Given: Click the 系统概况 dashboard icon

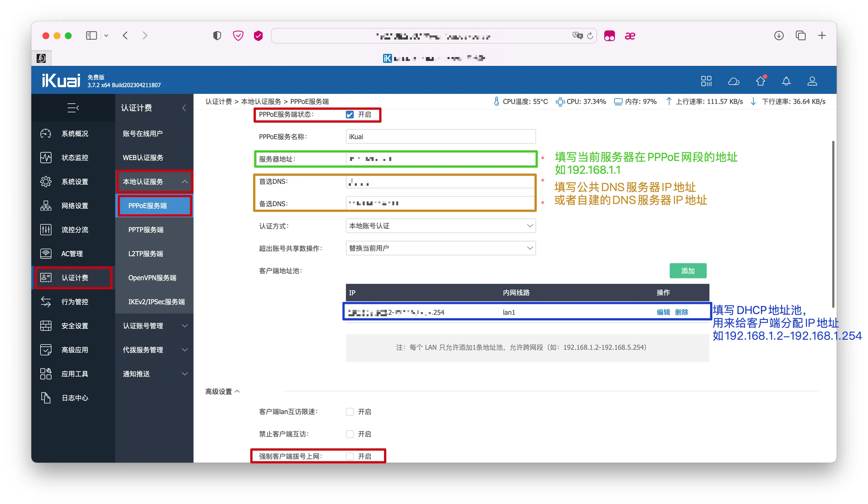Looking at the screenshot, I should 46,134.
